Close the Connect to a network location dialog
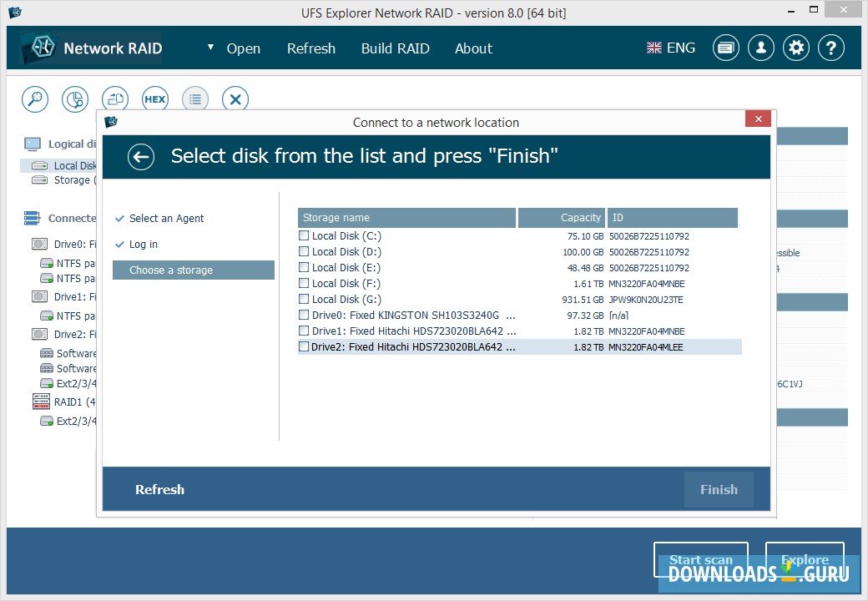 point(758,119)
